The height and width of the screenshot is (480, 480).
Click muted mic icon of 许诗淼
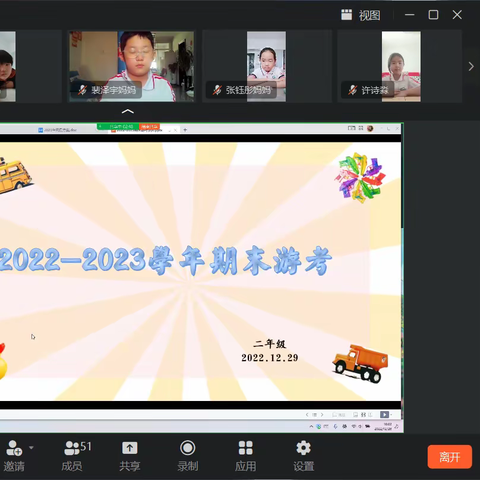coord(352,90)
